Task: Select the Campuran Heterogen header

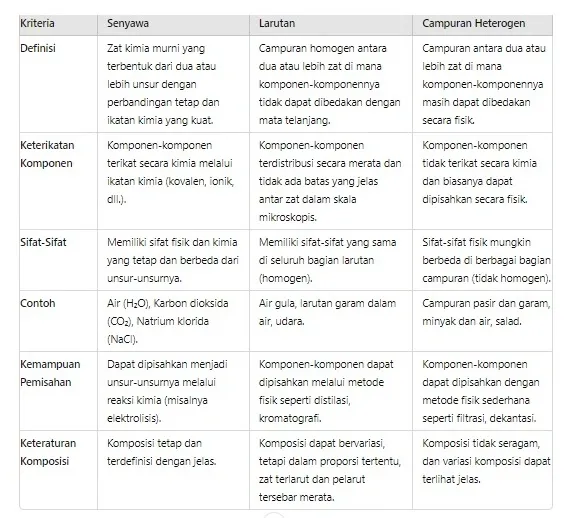Action: tap(474, 23)
